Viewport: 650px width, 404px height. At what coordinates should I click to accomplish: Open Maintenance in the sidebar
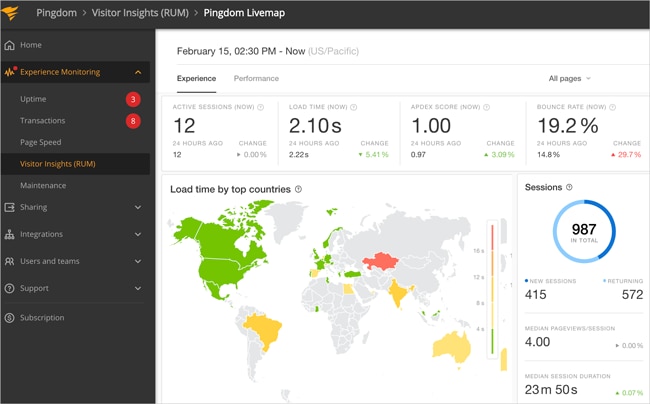(43, 186)
